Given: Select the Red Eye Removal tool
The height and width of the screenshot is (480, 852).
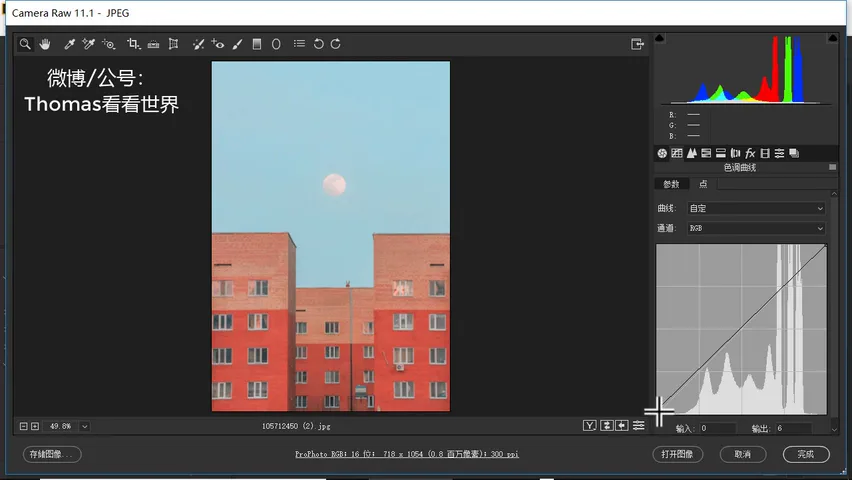Looking at the screenshot, I should click(218, 44).
